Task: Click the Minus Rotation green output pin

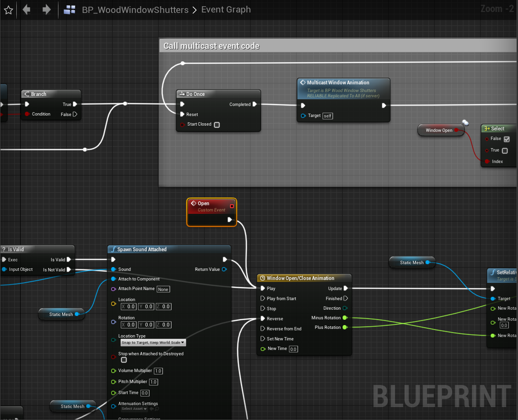Action: click(x=345, y=318)
